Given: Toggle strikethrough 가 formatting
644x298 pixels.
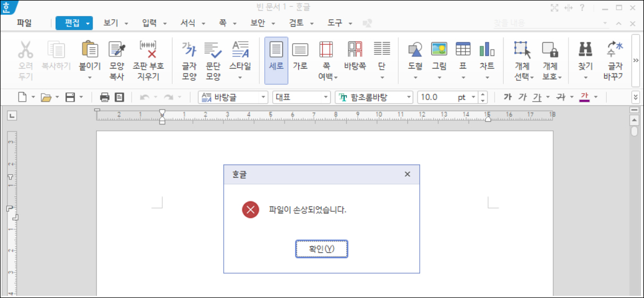Looking at the screenshot, I should pyautogui.click(x=561, y=97).
